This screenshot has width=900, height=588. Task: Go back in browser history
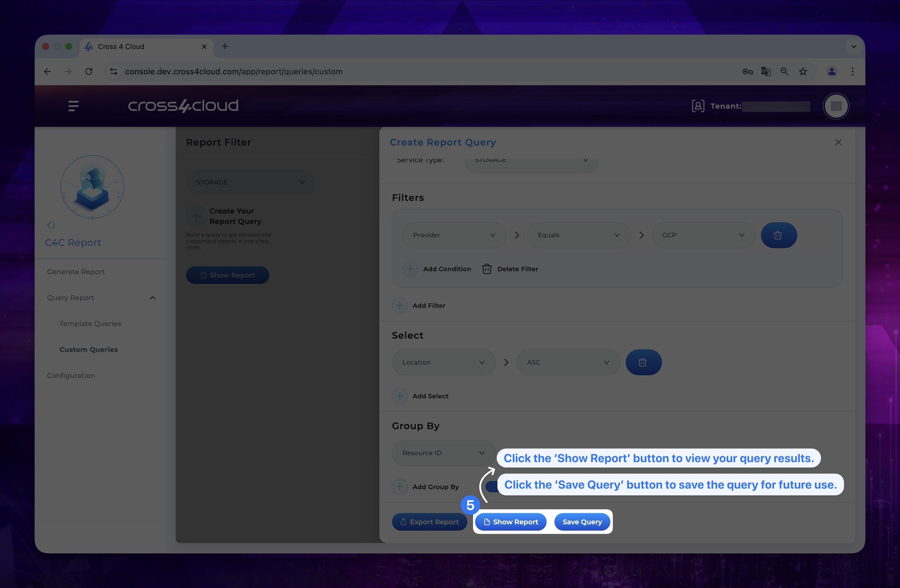coord(47,71)
